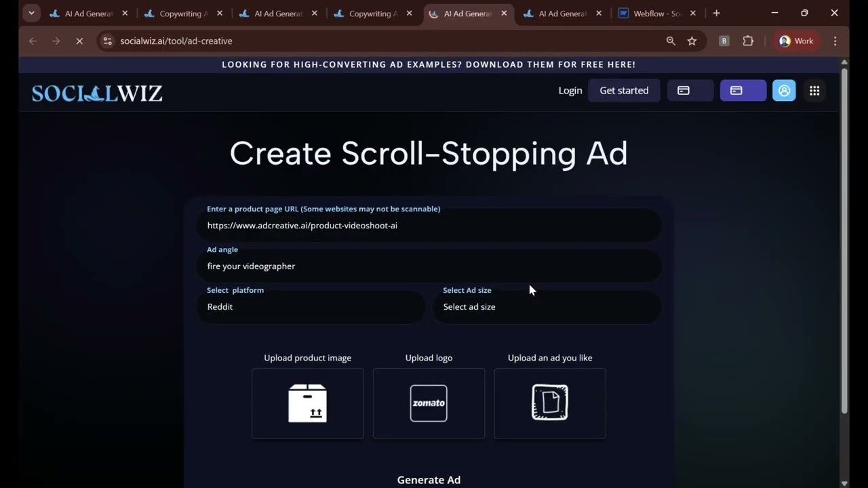Open the Upload an ad you like icon
This screenshot has width=868, height=488.
(x=549, y=402)
